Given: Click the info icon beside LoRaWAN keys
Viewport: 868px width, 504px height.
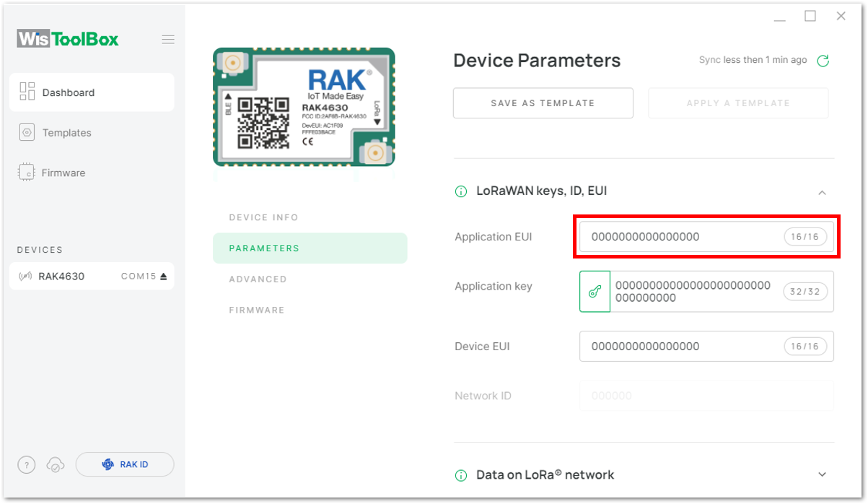Looking at the screenshot, I should (461, 192).
